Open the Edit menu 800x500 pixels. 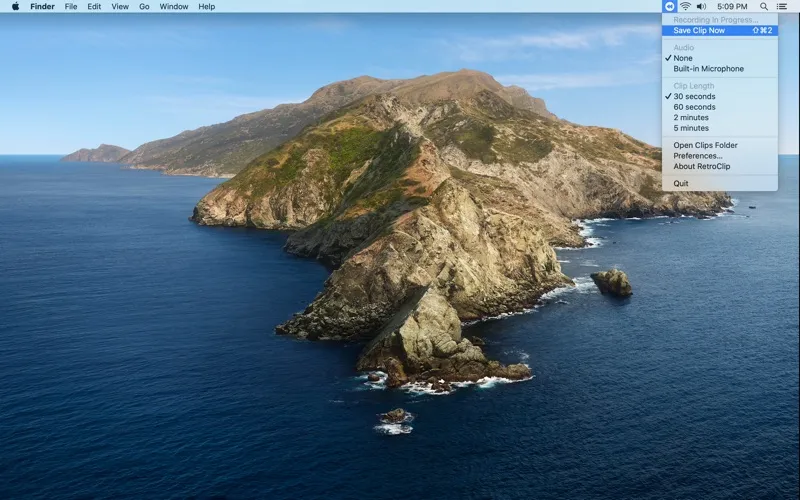(94, 7)
